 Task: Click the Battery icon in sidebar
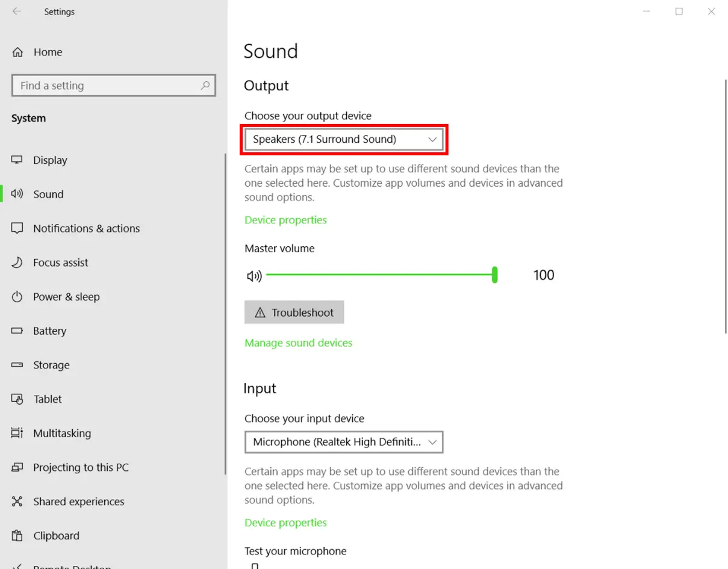click(16, 331)
